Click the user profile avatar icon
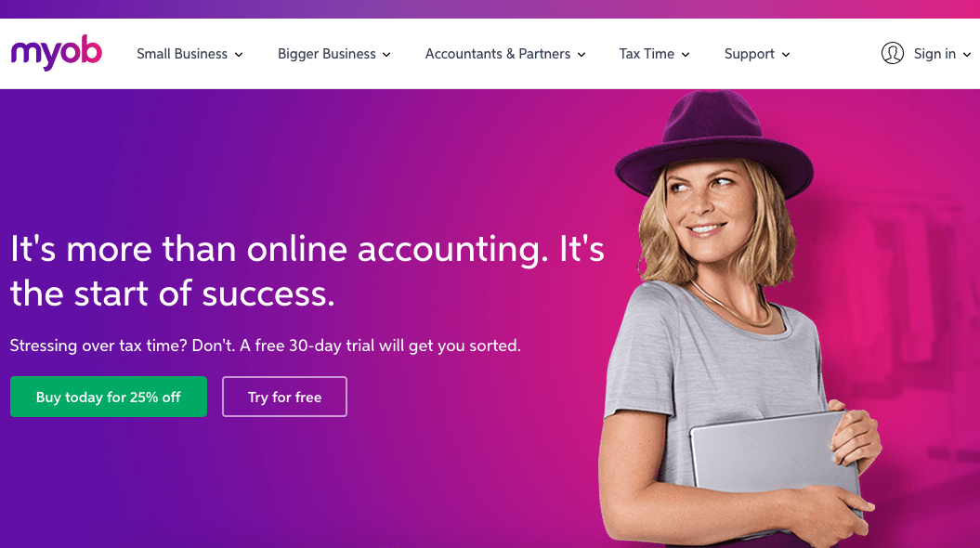Viewport: 980px width, 548px height. click(x=892, y=53)
